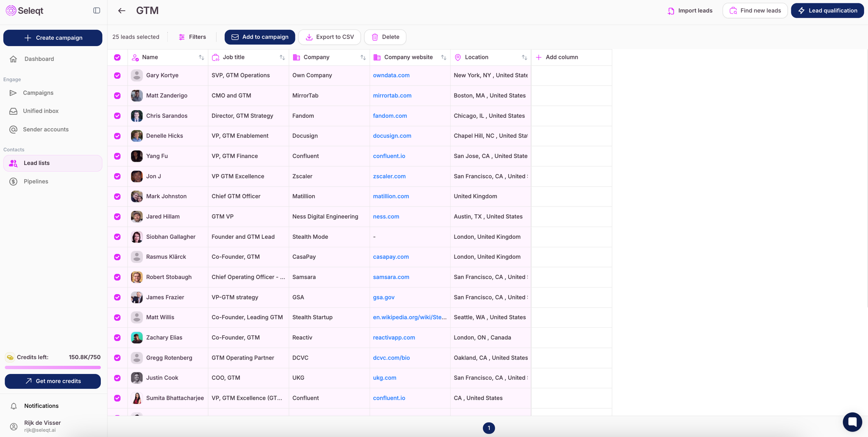
Task: Sort by Name column arrows
Action: (201, 58)
